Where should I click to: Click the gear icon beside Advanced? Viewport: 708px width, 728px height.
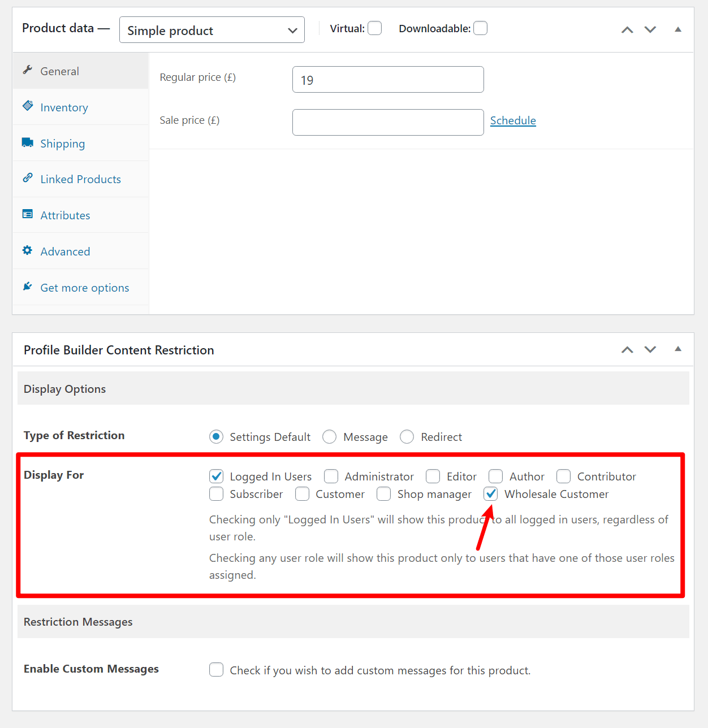[x=27, y=250]
